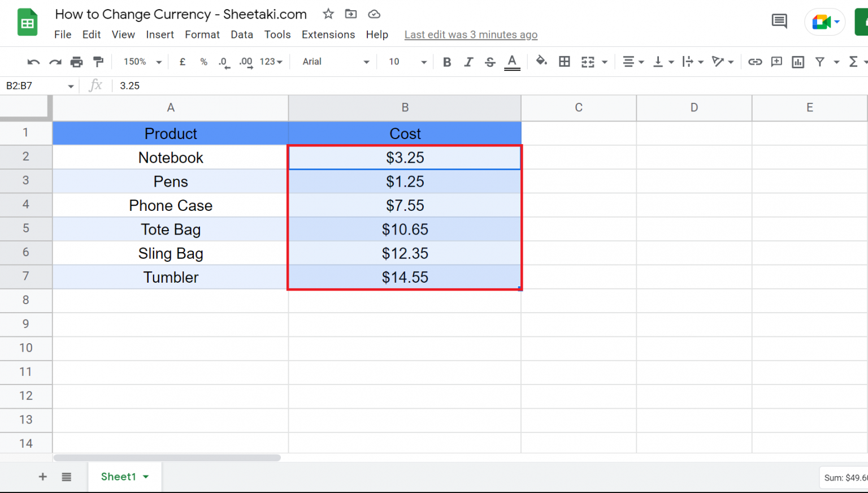868x493 pixels.
Task: Create a filter on the data
Action: click(821, 62)
